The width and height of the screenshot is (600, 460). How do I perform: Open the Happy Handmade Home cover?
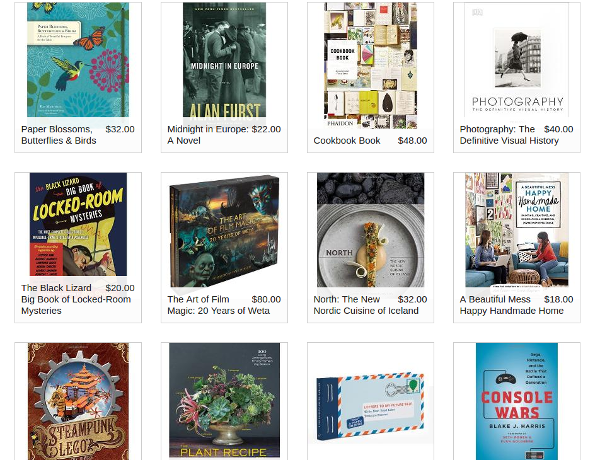(x=517, y=230)
